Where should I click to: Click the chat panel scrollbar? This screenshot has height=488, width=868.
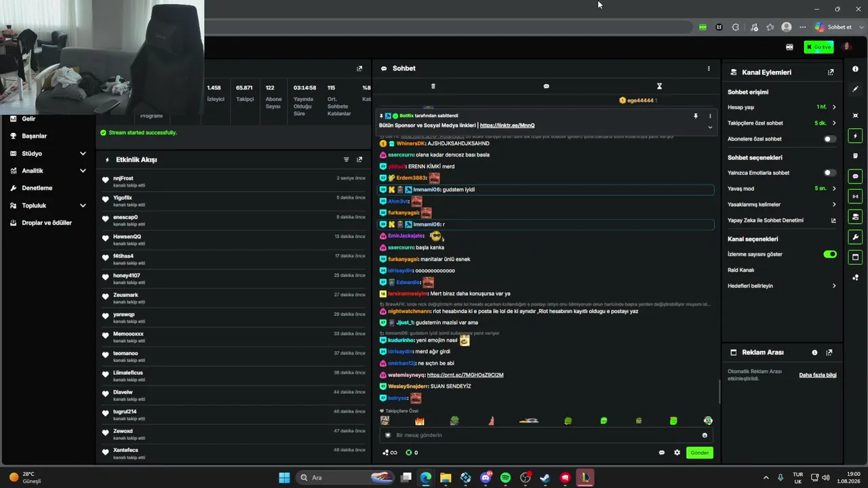tap(719, 391)
